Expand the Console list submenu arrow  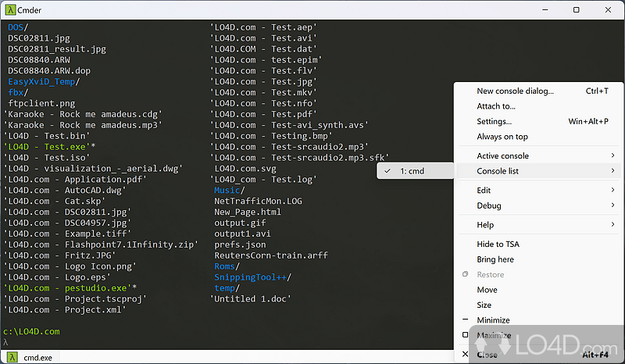[612, 170]
